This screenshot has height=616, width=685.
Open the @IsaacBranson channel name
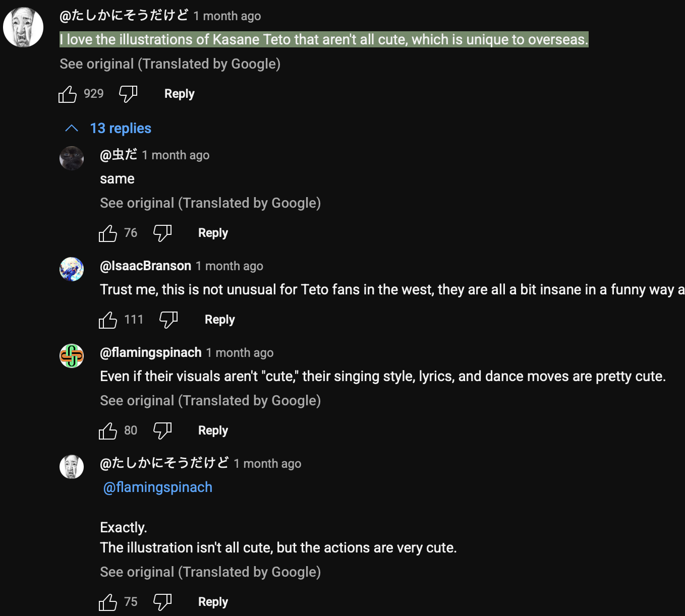[146, 266]
